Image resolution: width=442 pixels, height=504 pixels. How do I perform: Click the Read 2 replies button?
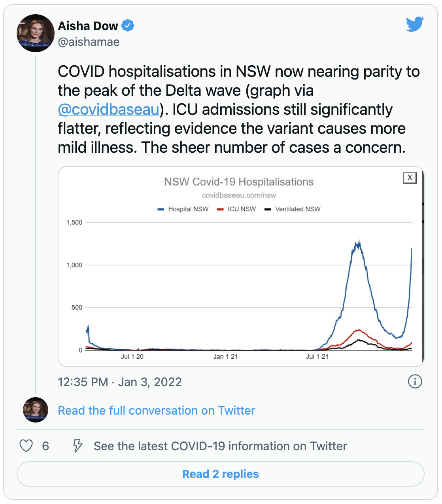(x=221, y=474)
